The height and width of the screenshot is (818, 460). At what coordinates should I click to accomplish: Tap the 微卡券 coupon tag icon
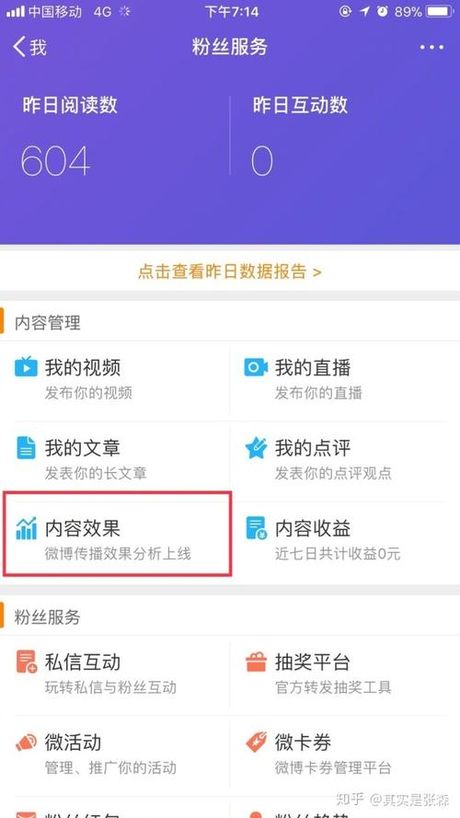point(256,742)
